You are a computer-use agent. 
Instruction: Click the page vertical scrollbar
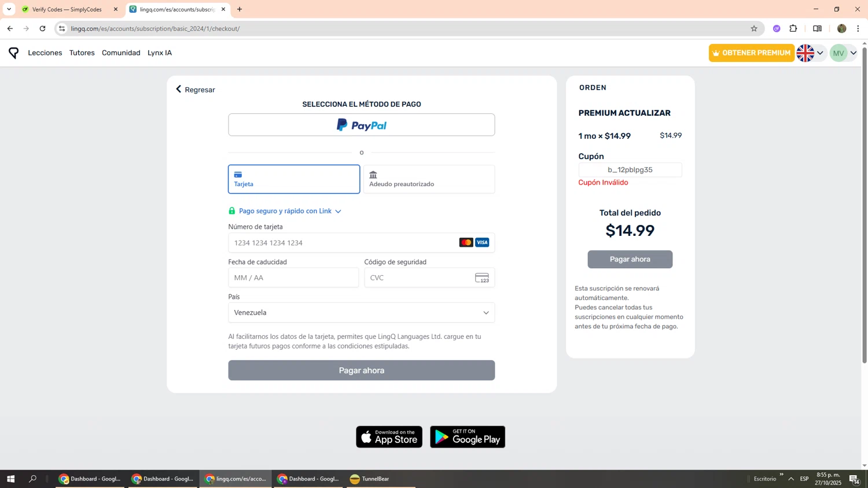(865, 205)
